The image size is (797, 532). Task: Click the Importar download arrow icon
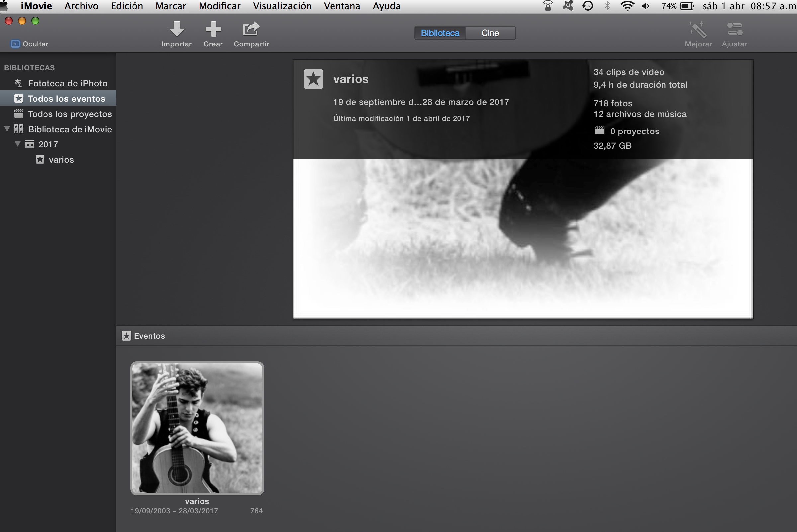point(176,29)
